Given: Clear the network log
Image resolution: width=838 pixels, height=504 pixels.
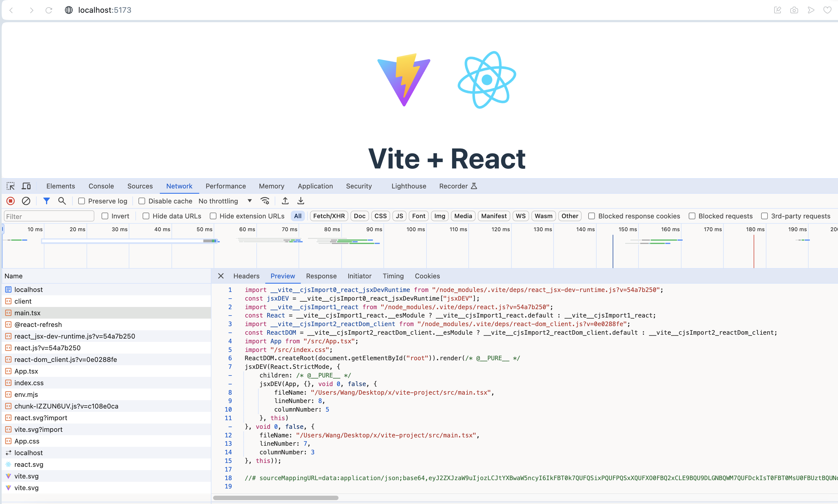Looking at the screenshot, I should pos(26,201).
